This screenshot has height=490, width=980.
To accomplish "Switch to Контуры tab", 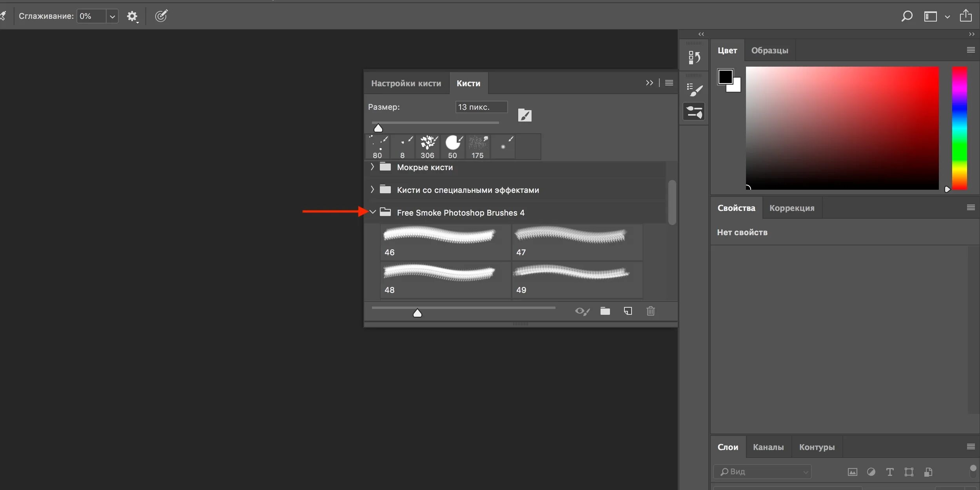I will pyautogui.click(x=817, y=447).
